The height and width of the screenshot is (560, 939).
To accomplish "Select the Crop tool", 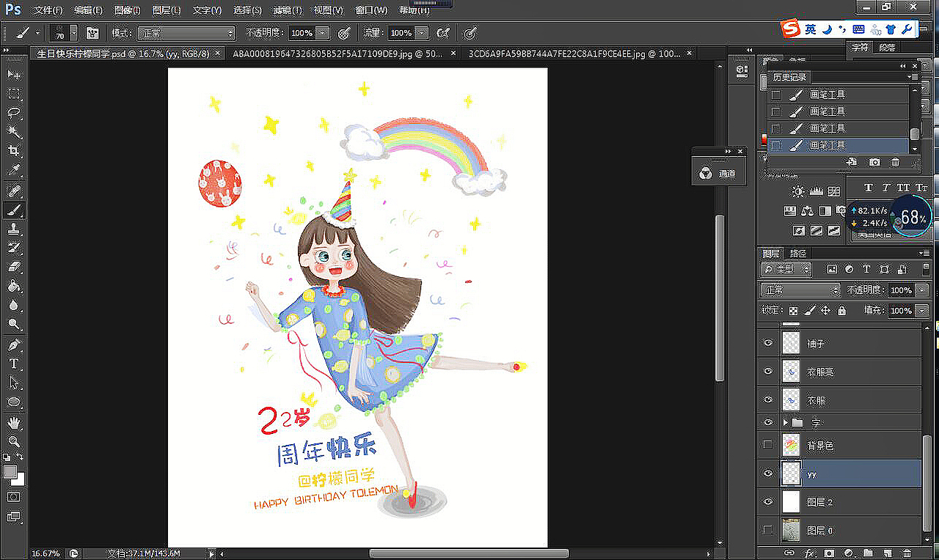I will [x=14, y=151].
